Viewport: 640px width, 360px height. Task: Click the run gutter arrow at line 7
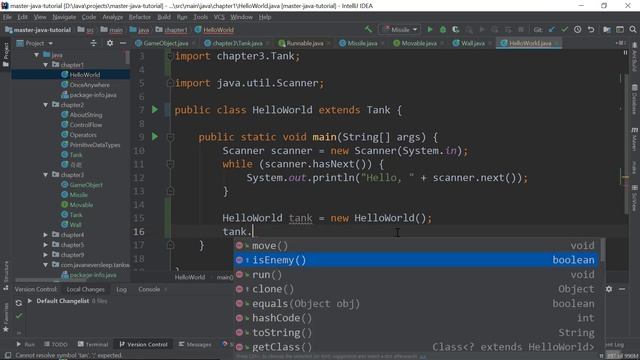(155, 109)
